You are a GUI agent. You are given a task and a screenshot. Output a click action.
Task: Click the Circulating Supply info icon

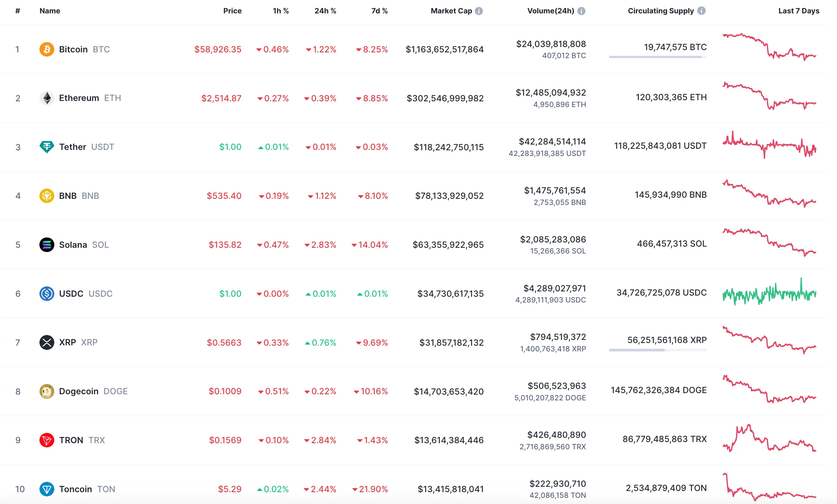click(x=701, y=11)
